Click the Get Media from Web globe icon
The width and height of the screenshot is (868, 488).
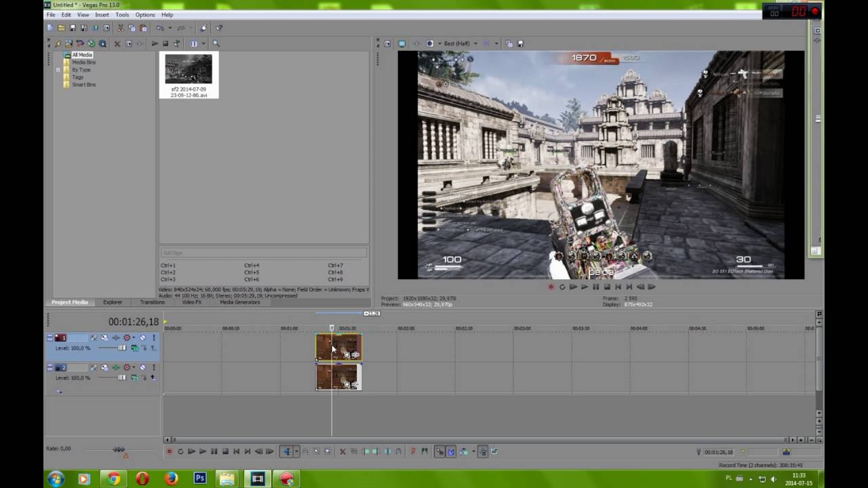[x=91, y=43]
